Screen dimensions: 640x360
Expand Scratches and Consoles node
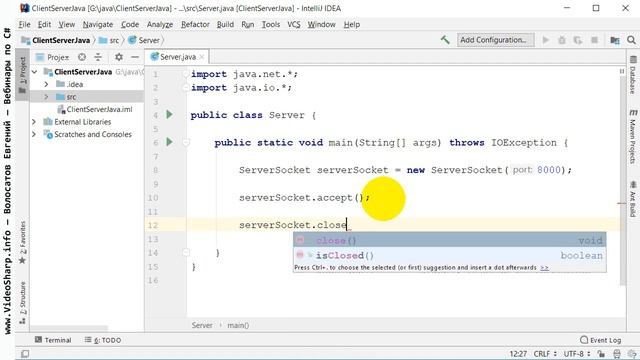tap(34, 134)
